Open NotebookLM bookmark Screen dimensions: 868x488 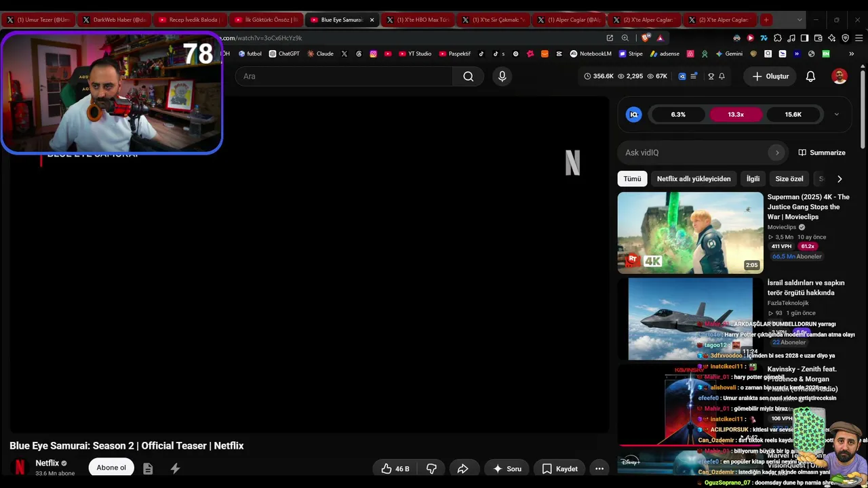pyautogui.click(x=591, y=54)
